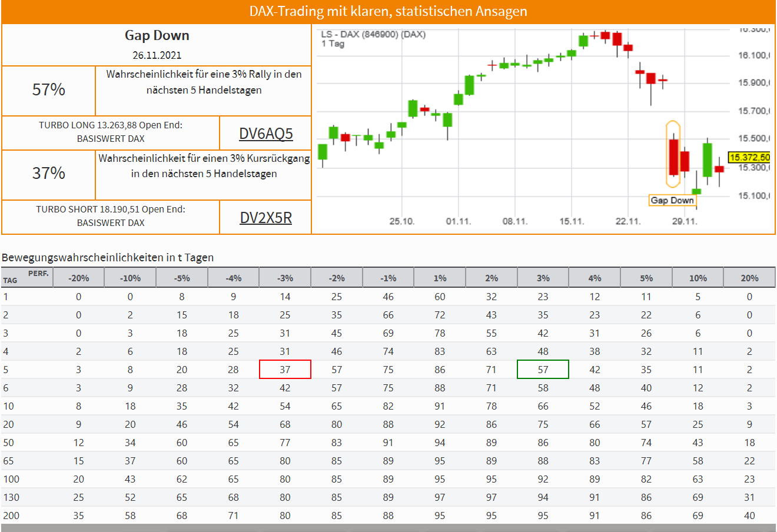
Task: Click the 5% column header
Action: [646, 278]
